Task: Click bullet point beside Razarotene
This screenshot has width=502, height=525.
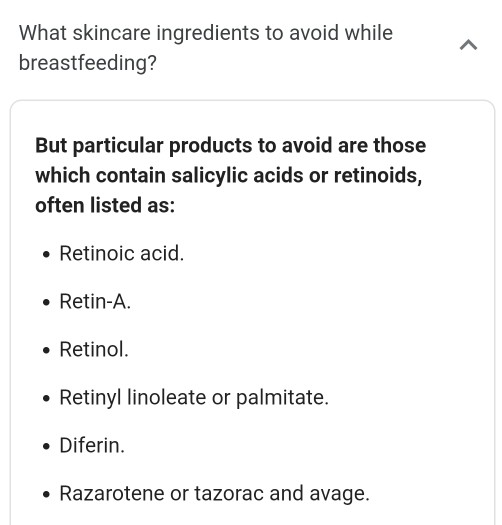Action: coord(47,495)
